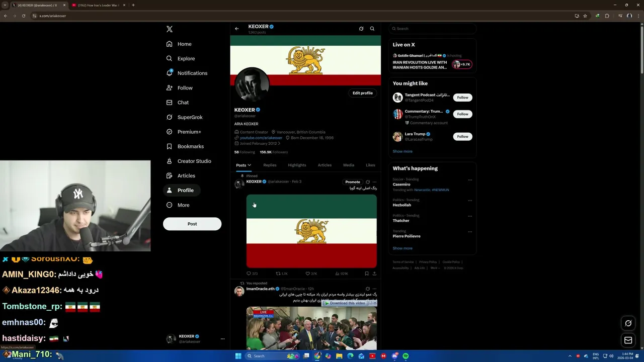Open the Home page

click(x=179, y=44)
